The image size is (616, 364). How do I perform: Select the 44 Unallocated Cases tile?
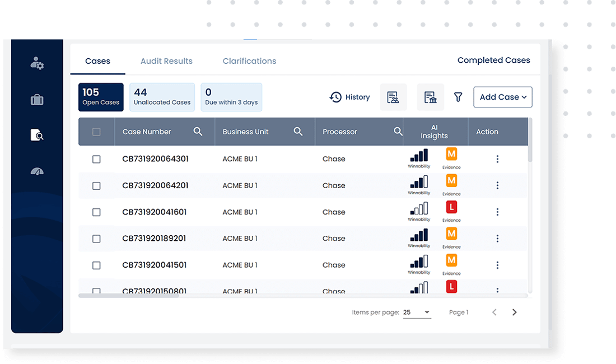162,97
